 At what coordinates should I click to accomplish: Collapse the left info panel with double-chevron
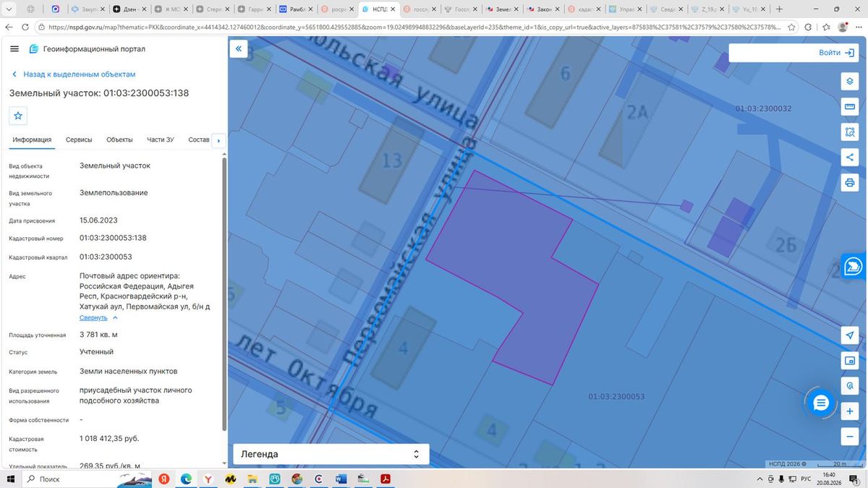point(239,48)
